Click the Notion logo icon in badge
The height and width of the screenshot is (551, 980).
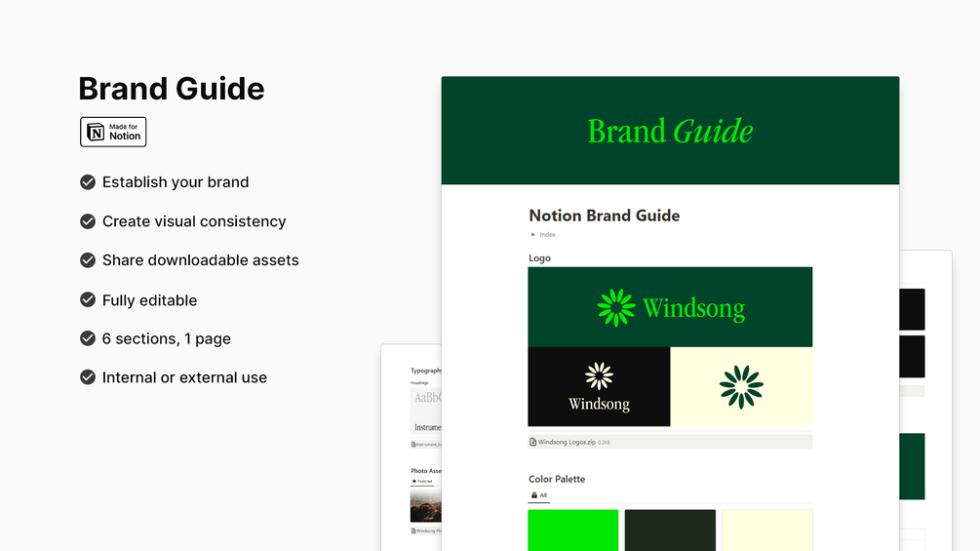coord(96,132)
